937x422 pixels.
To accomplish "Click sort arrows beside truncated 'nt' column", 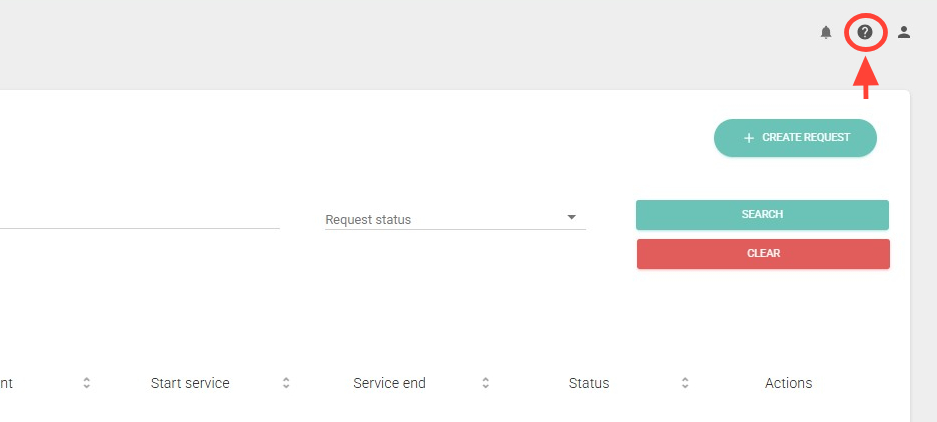I will (x=87, y=383).
